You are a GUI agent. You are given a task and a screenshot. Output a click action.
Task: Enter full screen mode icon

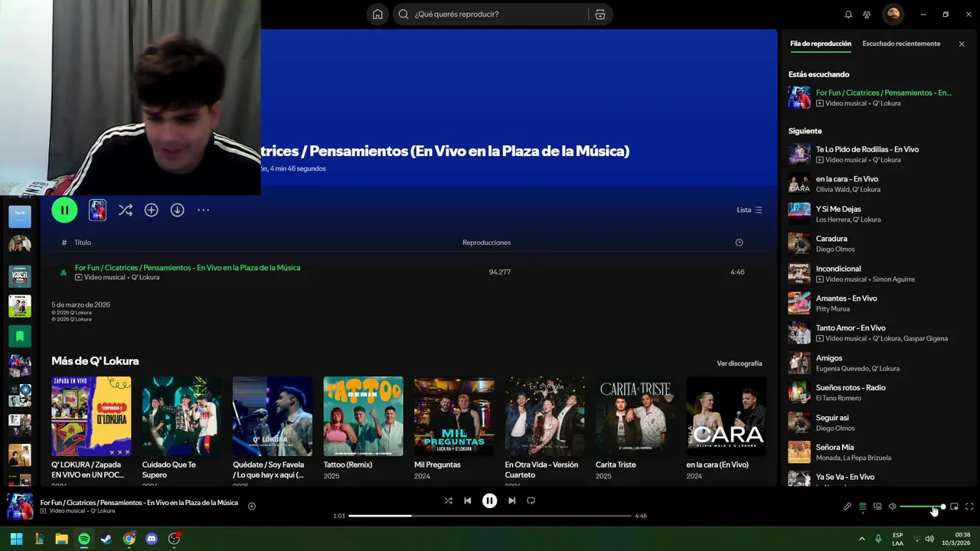pyautogui.click(x=969, y=507)
